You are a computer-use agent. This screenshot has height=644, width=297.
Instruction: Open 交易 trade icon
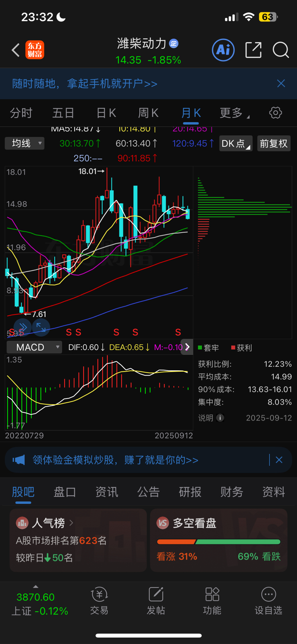[x=99, y=594]
